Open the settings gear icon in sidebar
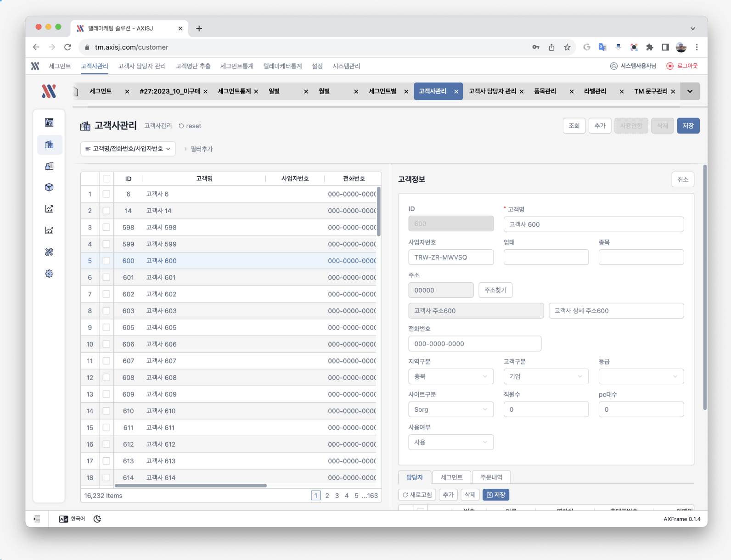731x560 pixels. coord(49,274)
